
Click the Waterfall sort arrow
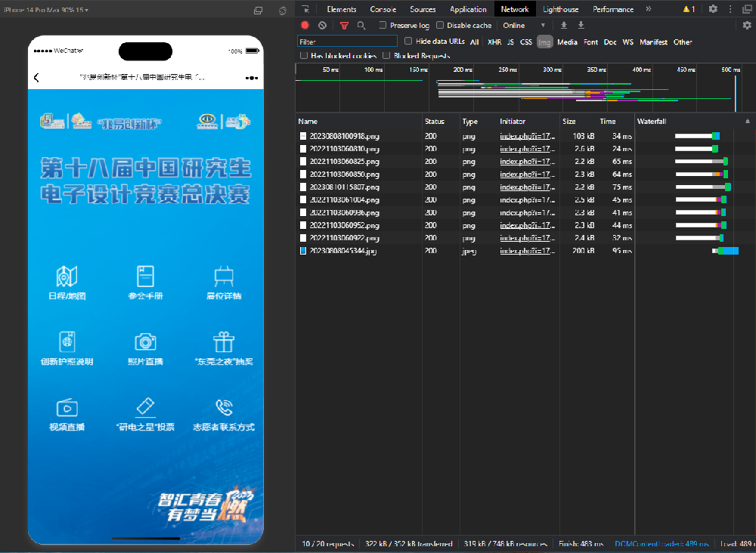click(748, 122)
